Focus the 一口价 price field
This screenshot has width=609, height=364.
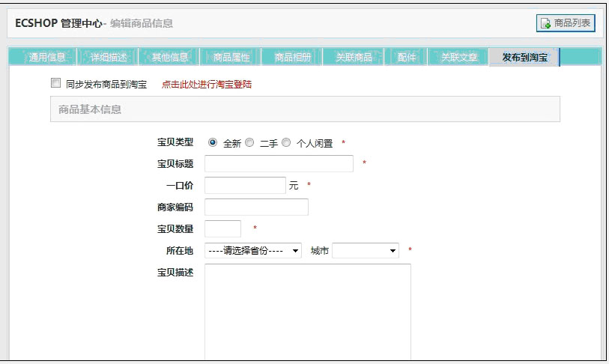tap(245, 186)
